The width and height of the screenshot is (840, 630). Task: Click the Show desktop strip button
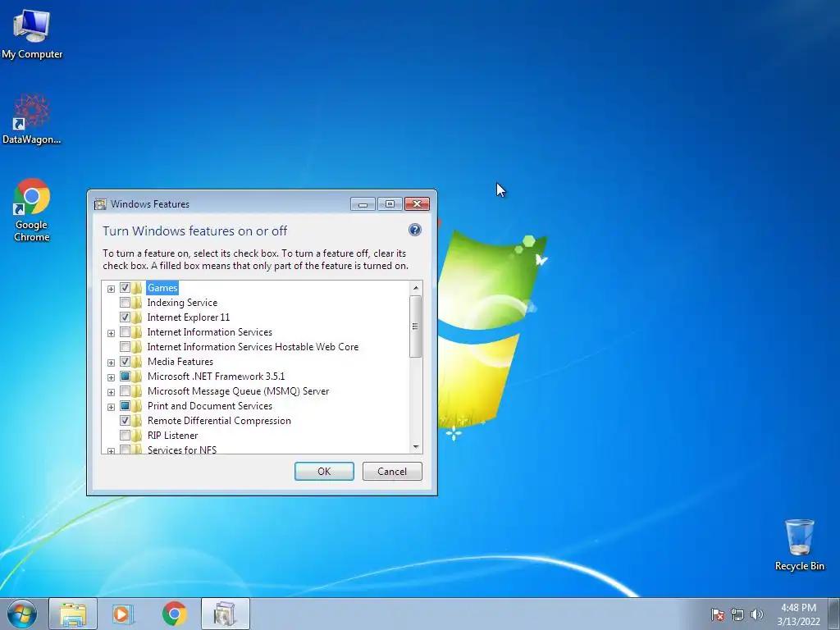(834, 614)
